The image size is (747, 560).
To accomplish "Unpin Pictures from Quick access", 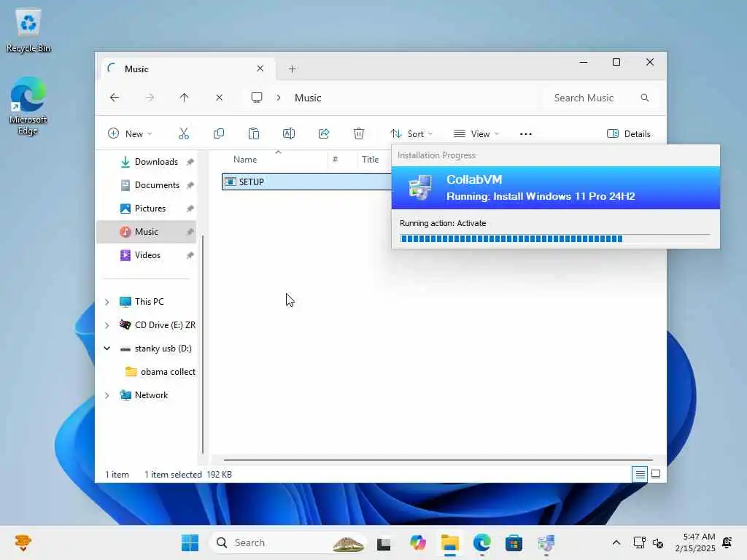I will pyautogui.click(x=190, y=209).
